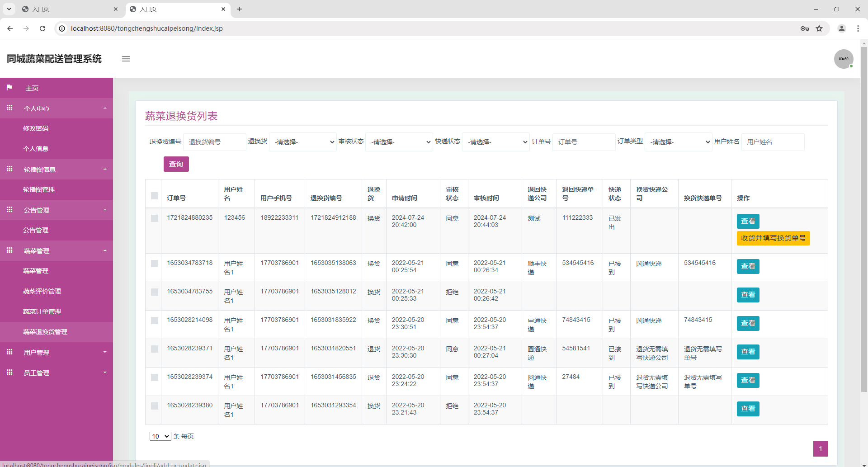
Task: Click 收货并填写换货单号 button
Action: pos(773,238)
